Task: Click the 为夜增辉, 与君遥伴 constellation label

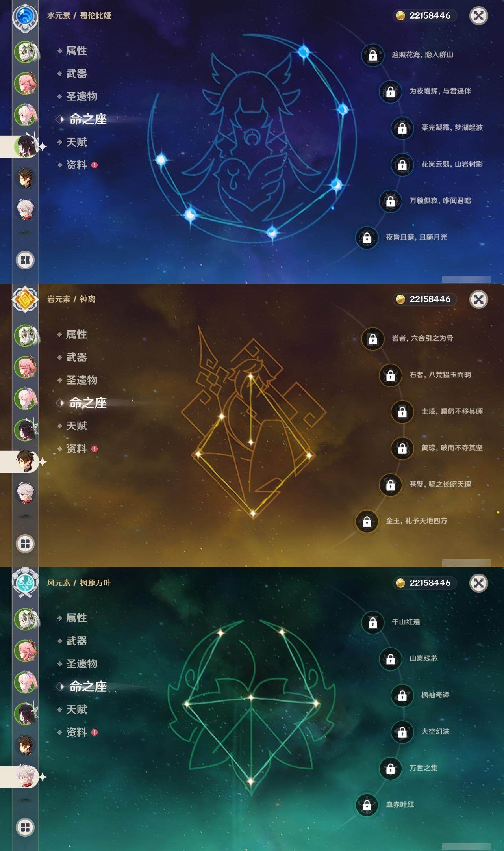Action: coord(440,91)
